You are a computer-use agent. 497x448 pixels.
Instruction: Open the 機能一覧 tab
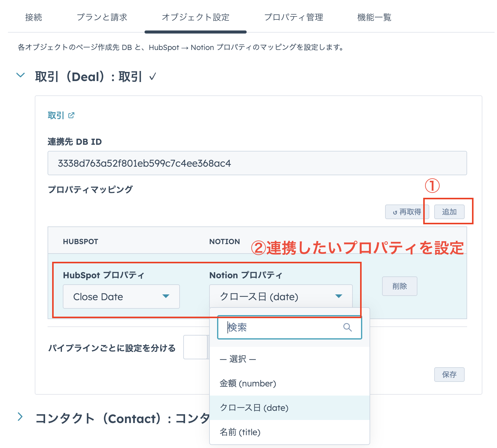click(374, 17)
